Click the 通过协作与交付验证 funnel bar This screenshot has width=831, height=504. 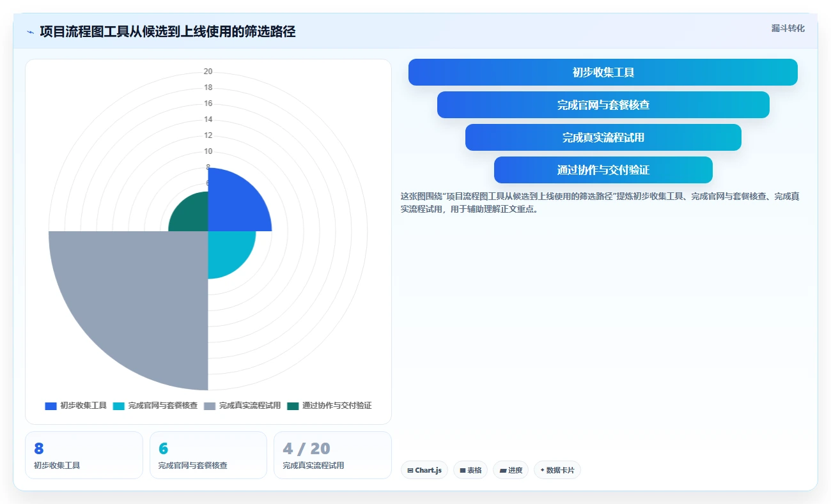click(603, 170)
